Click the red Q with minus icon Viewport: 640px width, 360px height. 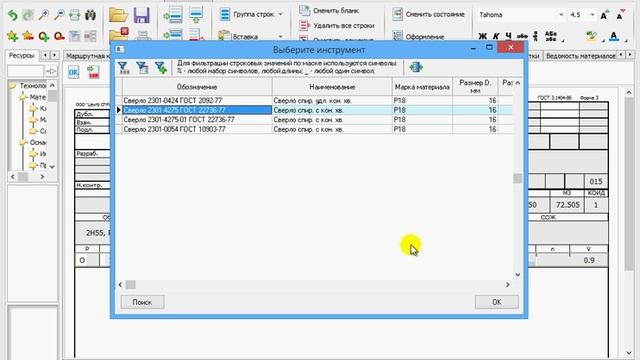pyautogui.click(x=59, y=36)
